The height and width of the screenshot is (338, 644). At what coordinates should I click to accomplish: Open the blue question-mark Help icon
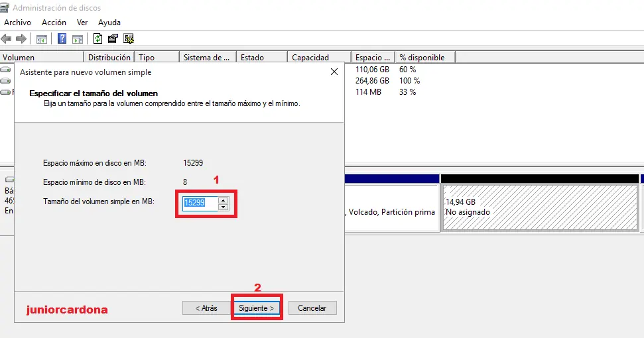coord(62,38)
